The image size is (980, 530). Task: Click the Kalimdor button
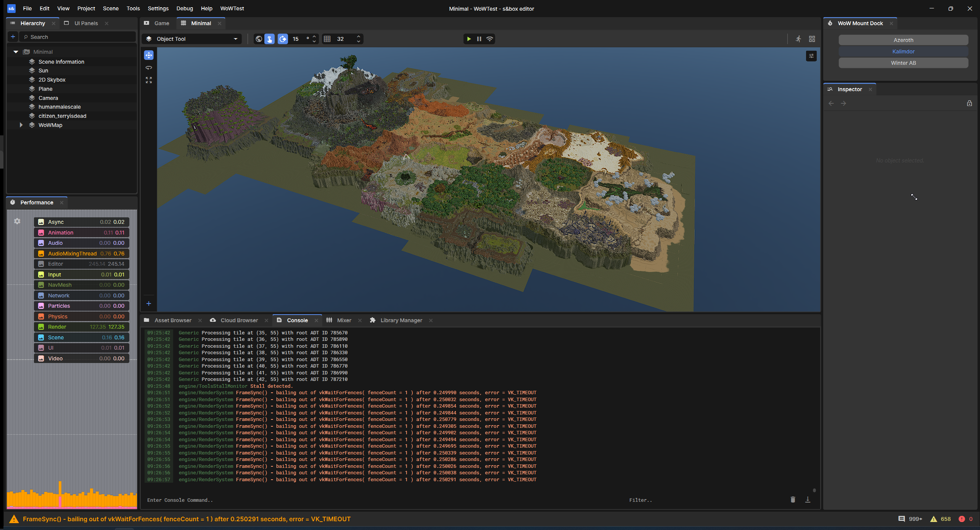pyautogui.click(x=903, y=51)
